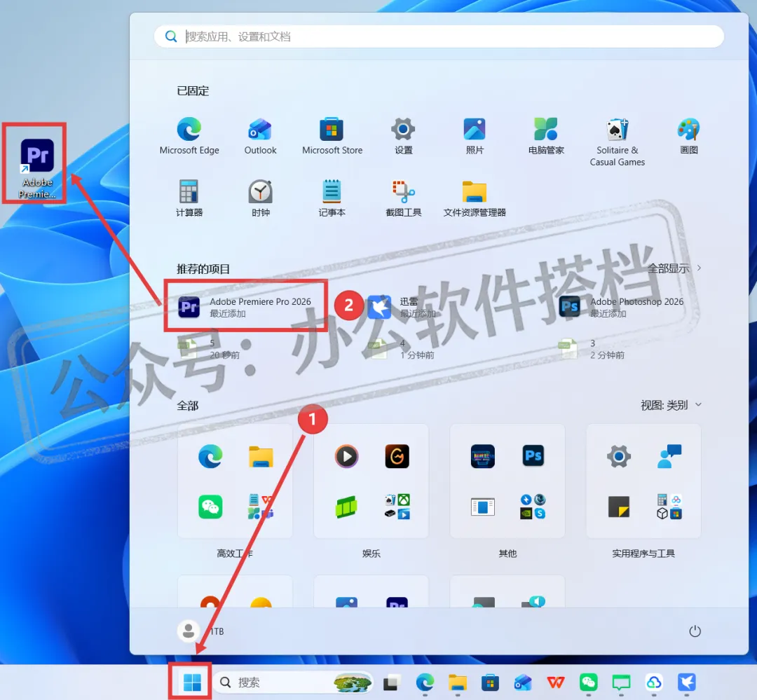757x700 pixels.
Task: Open Task View on taskbar
Action: coord(392,682)
